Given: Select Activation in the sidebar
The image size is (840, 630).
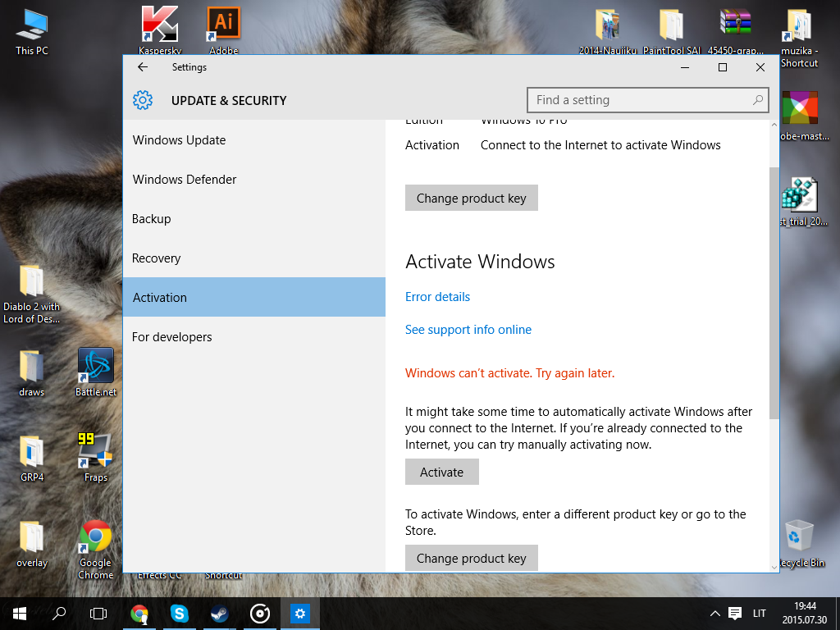Looking at the screenshot, I should click(254, 297).
